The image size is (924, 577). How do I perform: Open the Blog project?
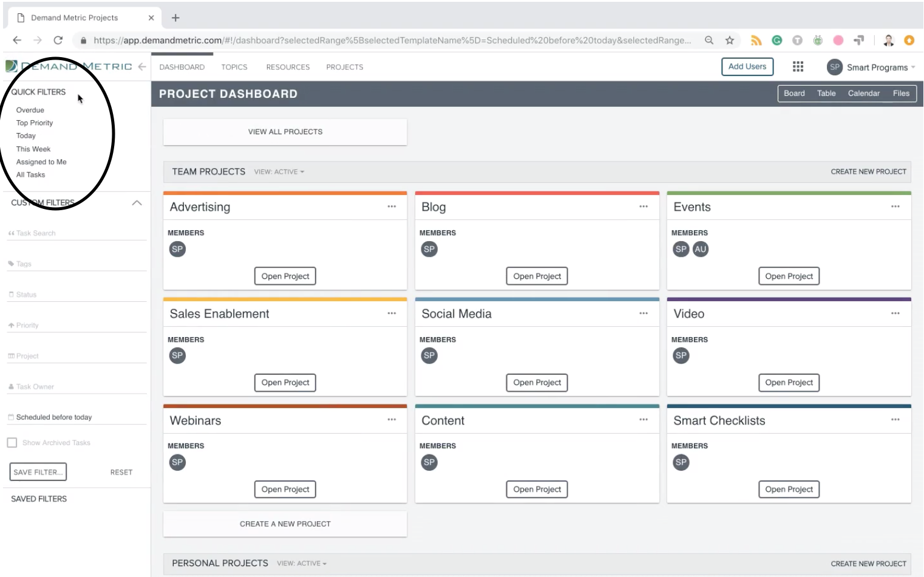click(x=537, y=276)
